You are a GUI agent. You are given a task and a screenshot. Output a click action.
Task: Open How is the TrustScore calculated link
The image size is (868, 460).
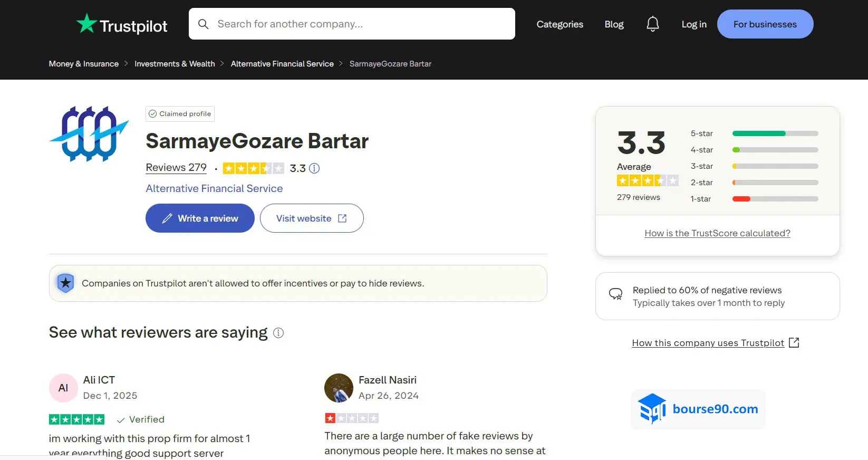(x=717, y=233)
